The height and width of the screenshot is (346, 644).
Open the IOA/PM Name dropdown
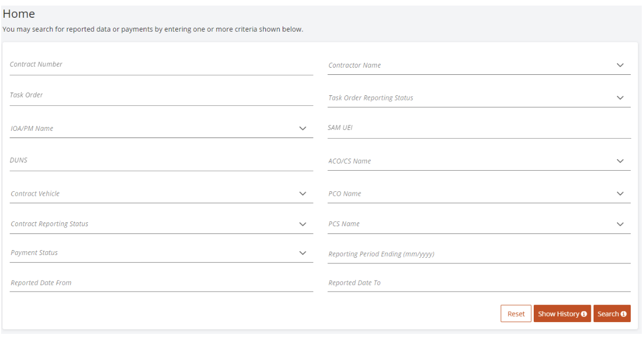[161, 129]
